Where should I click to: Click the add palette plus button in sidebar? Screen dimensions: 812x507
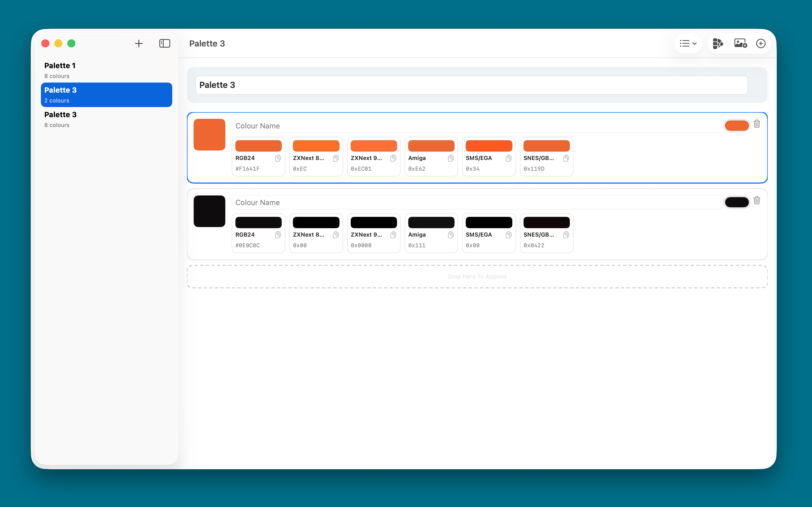139,44
